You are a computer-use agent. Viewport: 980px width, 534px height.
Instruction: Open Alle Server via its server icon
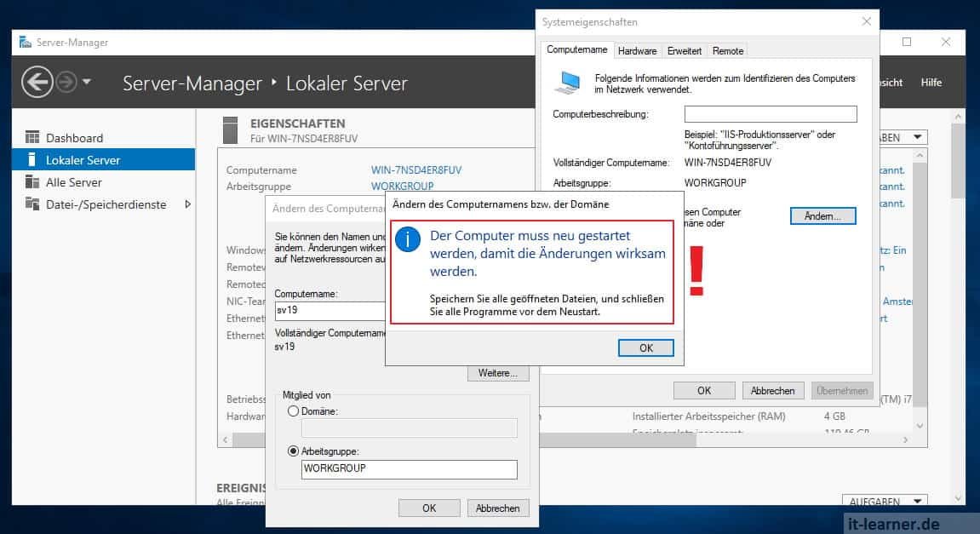tap(32, 181)
